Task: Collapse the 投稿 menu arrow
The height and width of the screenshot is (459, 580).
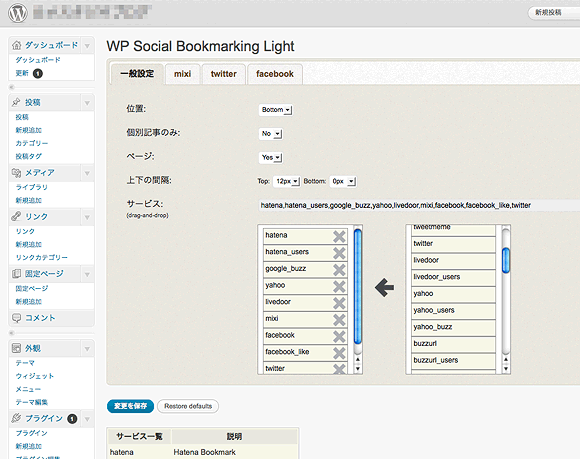Action: pos(87,102)
